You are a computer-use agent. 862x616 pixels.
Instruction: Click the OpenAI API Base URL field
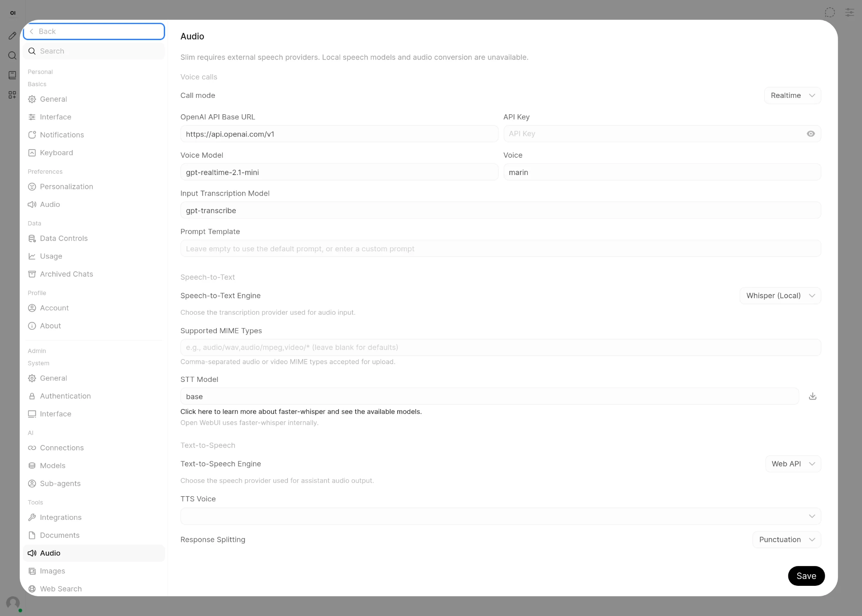point(339,134)
